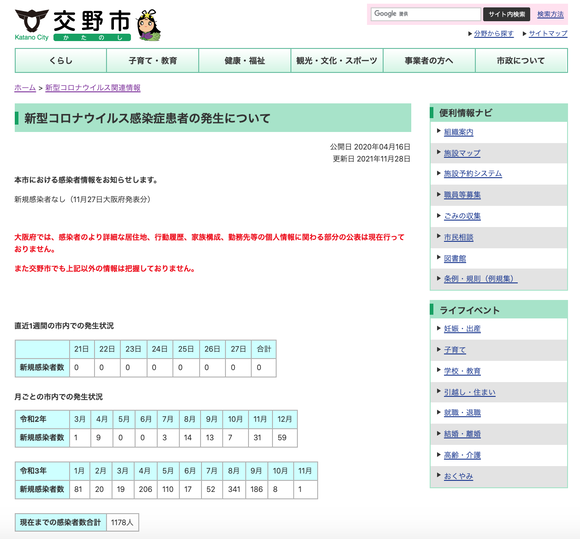Open the 市政について navigation tab
Viewport: 580px width, 539px height.
(x=521, y=61)
